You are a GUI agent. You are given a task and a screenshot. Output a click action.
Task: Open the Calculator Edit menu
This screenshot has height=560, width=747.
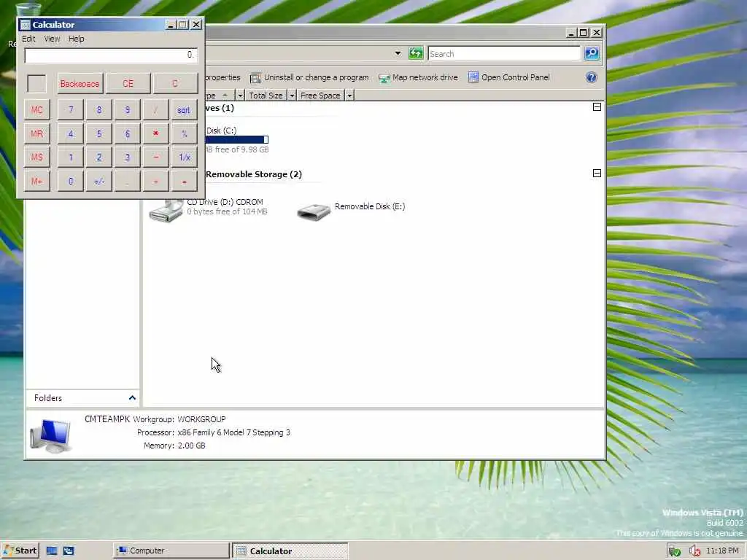28,39
